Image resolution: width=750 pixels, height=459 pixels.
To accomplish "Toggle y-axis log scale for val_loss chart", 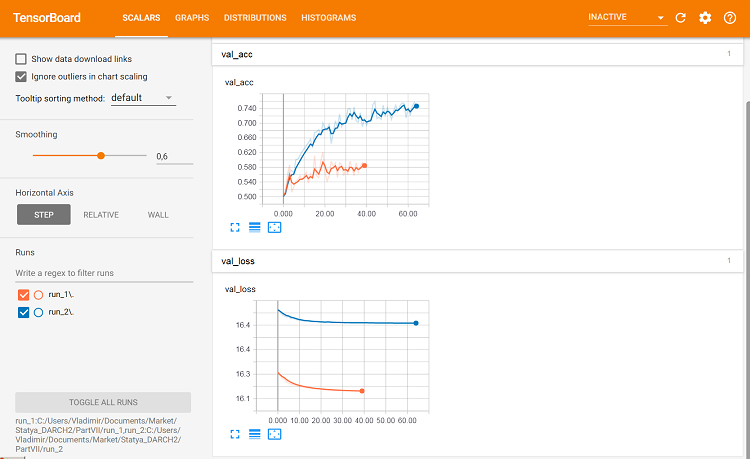I will (254, 434).
